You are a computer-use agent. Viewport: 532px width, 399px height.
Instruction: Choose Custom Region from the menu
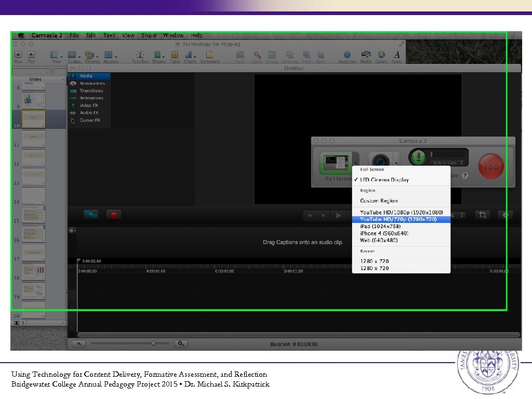click(x=401, y=201)
